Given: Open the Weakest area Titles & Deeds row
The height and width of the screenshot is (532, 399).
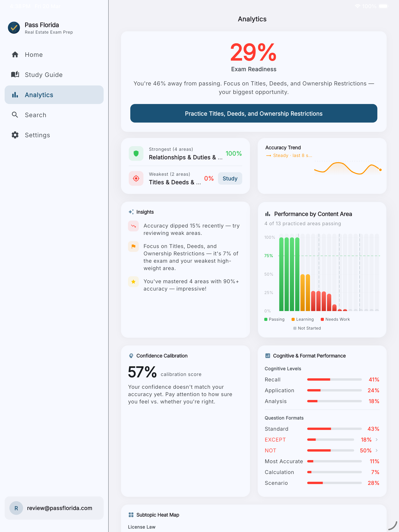Looking at the screenshot, I should coord(185,178).
